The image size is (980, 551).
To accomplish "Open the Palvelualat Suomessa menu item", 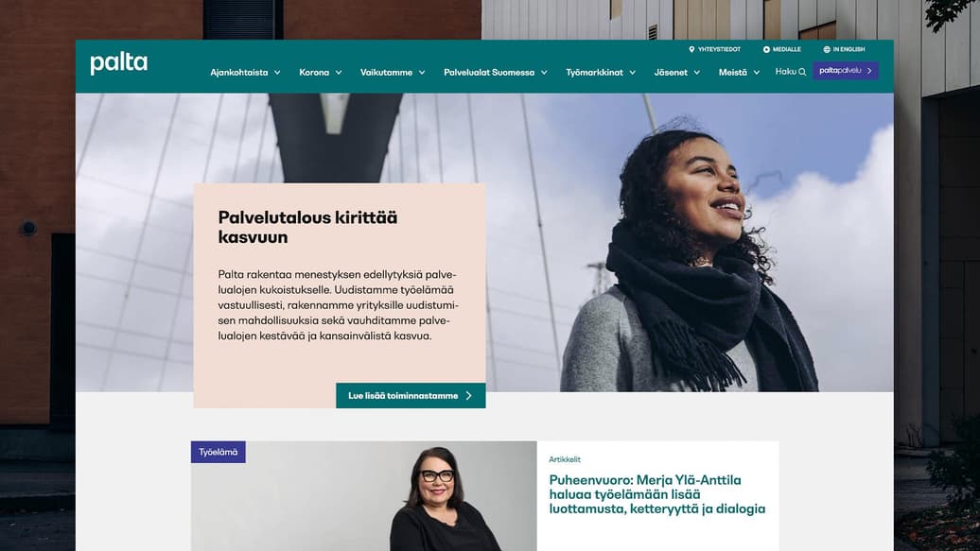I will point(495,73).
